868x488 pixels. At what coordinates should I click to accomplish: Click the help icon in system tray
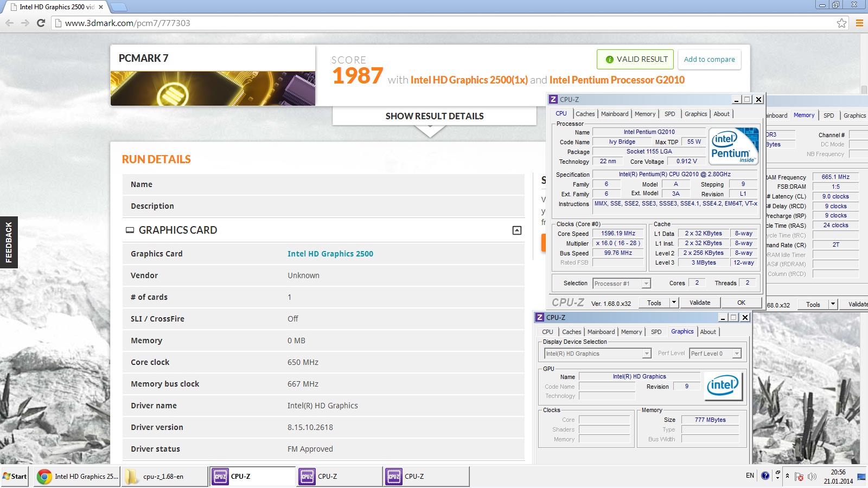pyautogui.click(x=765, y=476)
